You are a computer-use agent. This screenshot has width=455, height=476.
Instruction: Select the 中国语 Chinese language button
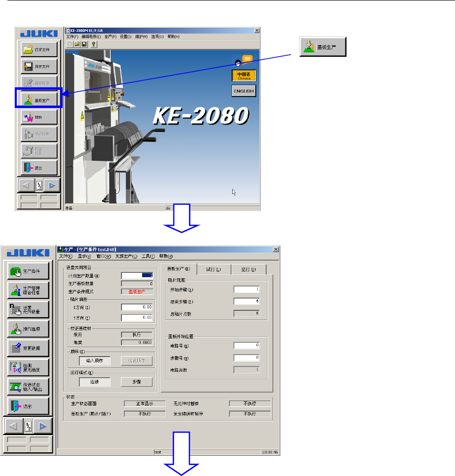coord(244,75)
